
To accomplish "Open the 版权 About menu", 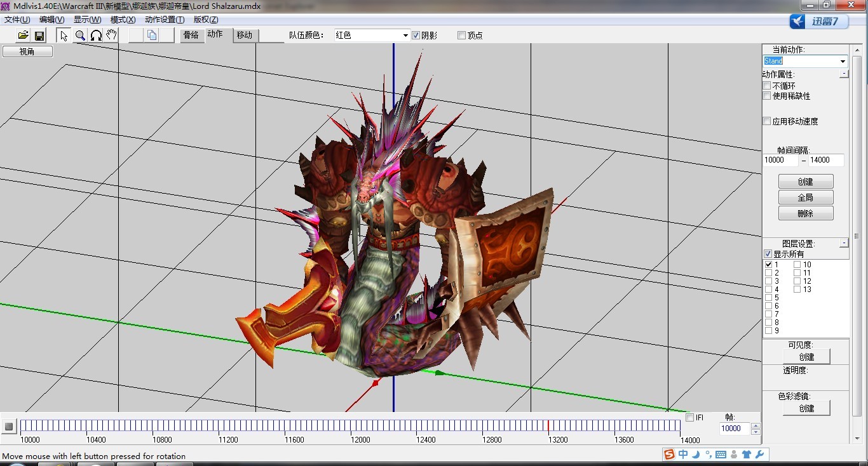I will [206, 20].
